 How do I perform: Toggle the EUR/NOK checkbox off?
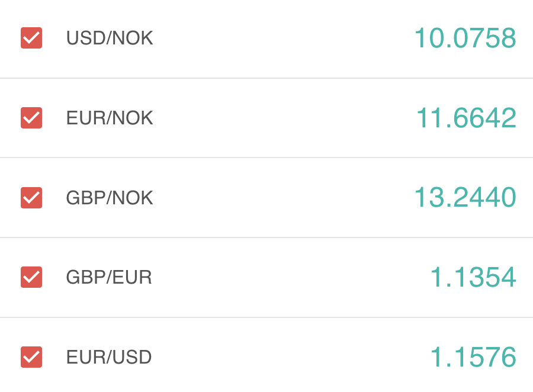[x=31, y=118]
